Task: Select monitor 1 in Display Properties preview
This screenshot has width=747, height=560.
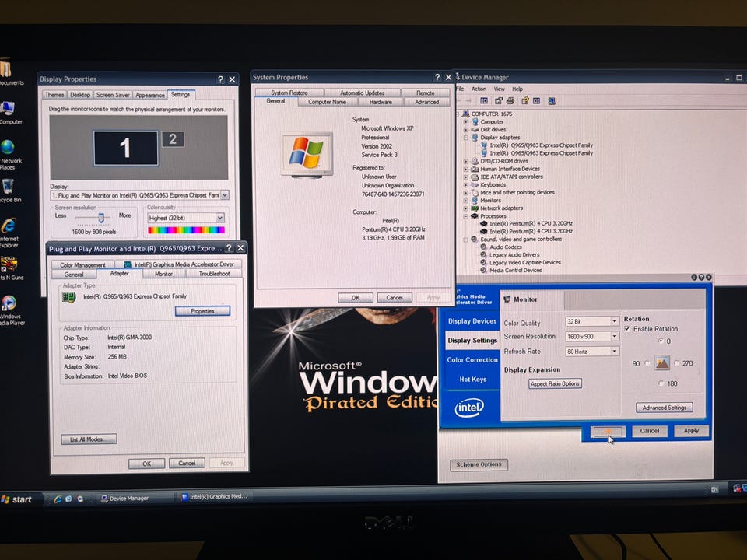Action: 126,148
